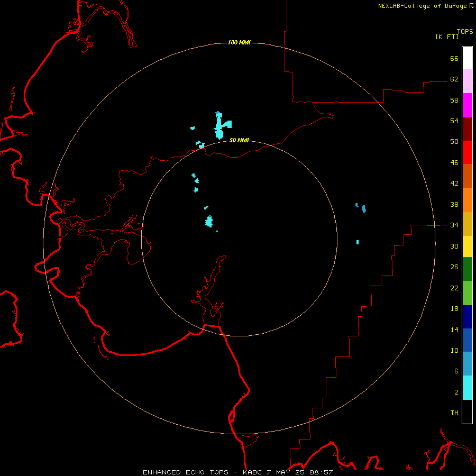The width and height of the screenshot is (476, 476).
Task: Click the 18 scale value
Action: coord(454,309)
